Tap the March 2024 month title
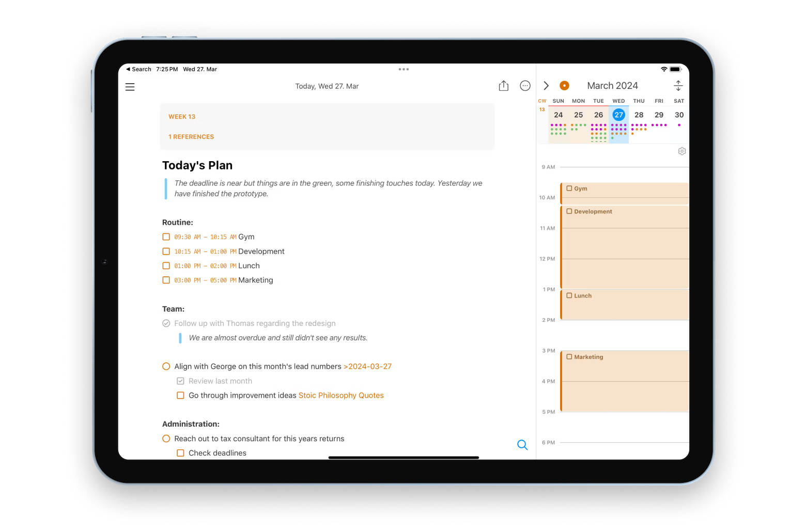The image size is (806, 532). [612, 86]
